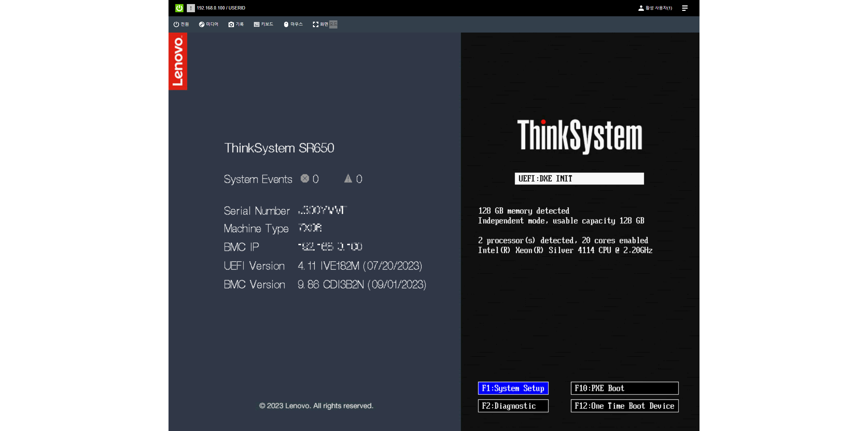
Task: Click the warning events triangle icon
Action: [x=348, y=178]
